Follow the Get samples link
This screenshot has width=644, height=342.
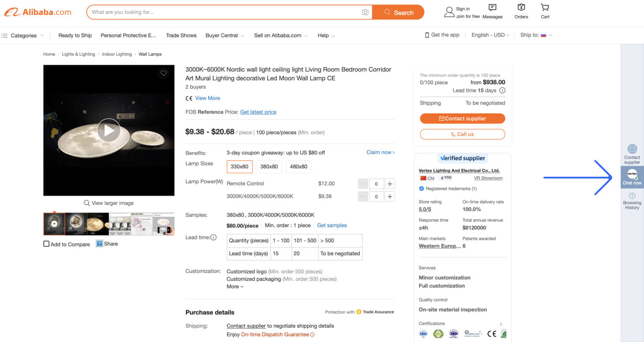[332, 225]
